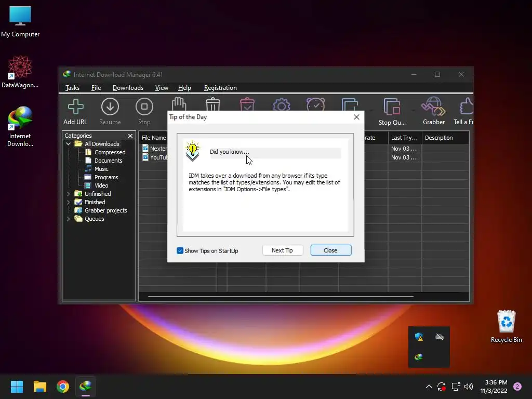Screen dimensions: 532x399
Task: Select the Video category
Action: pyautogui.click(x=97, y=185)
